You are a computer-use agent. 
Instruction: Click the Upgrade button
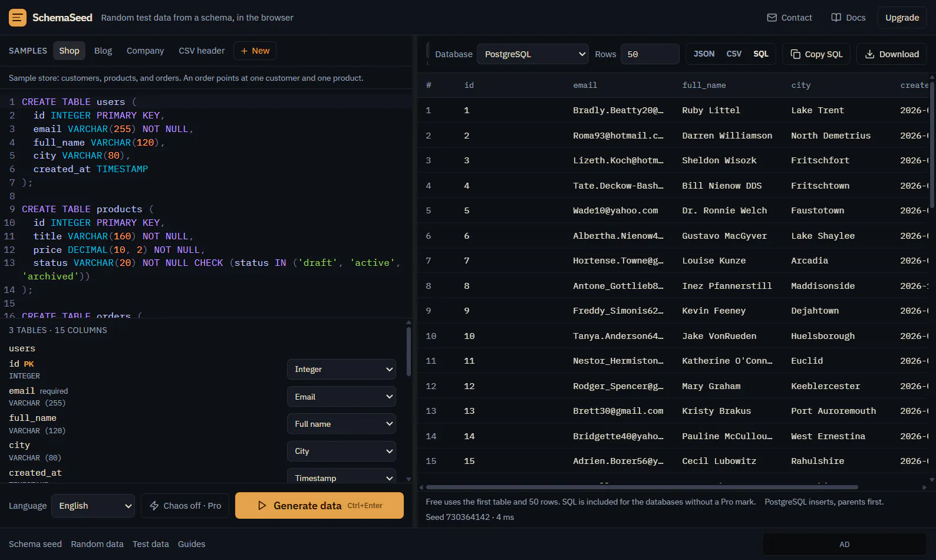pos(902,18)
